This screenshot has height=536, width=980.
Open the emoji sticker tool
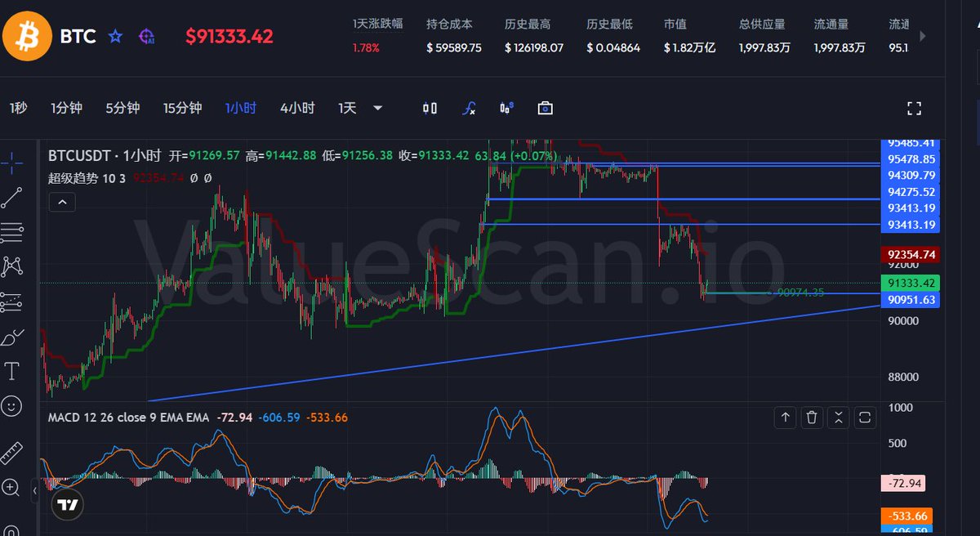point(12,405)
